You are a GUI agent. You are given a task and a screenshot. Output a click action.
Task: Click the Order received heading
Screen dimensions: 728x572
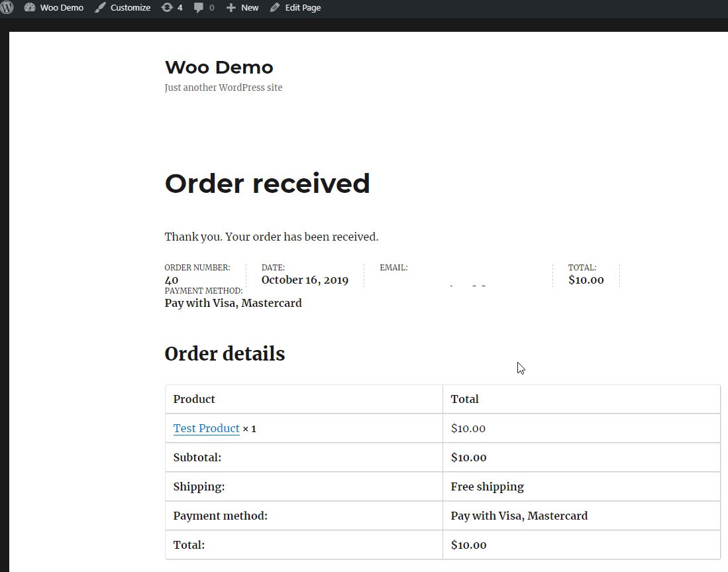pyautogui.click(x=268, y=183)
